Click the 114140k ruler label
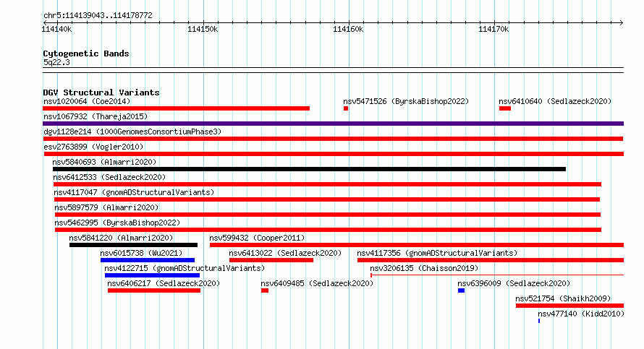 point(56,29)
